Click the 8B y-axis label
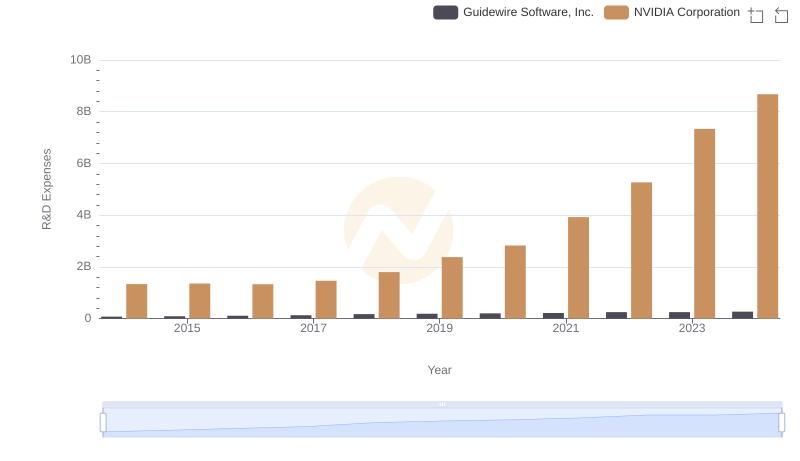Image resolution: width=800 pixels, height=461 pixels. pyautogui.click(x=84, y=111)
